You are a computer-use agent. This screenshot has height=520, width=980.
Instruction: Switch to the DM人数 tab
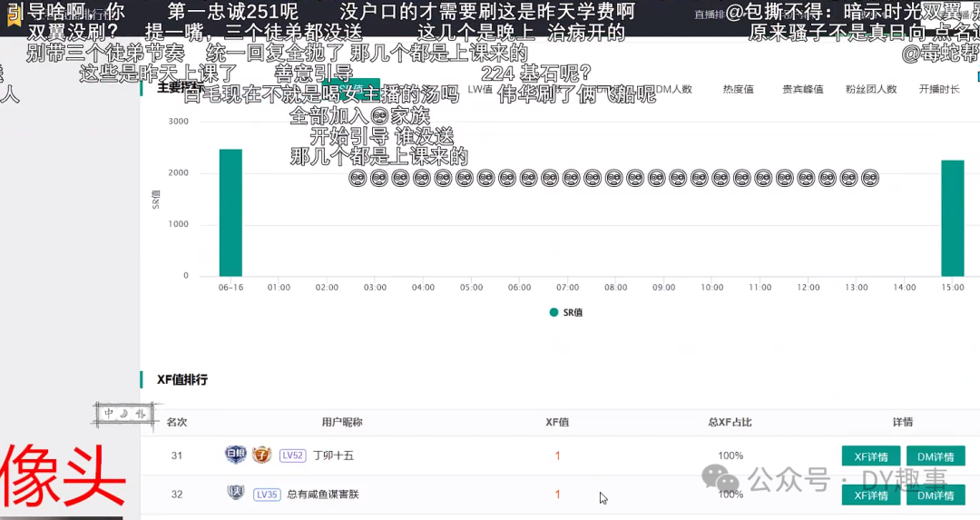pyautogui.click(x=673, y=89)
